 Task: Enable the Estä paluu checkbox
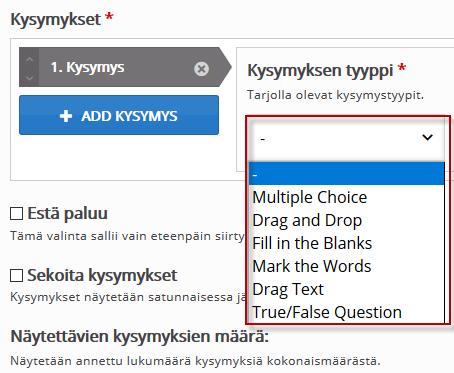pyautogui.click(x=16, y=214)
